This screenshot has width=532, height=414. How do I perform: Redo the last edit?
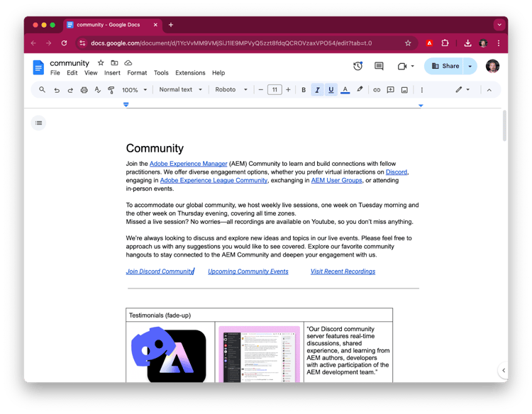(70, 90)
